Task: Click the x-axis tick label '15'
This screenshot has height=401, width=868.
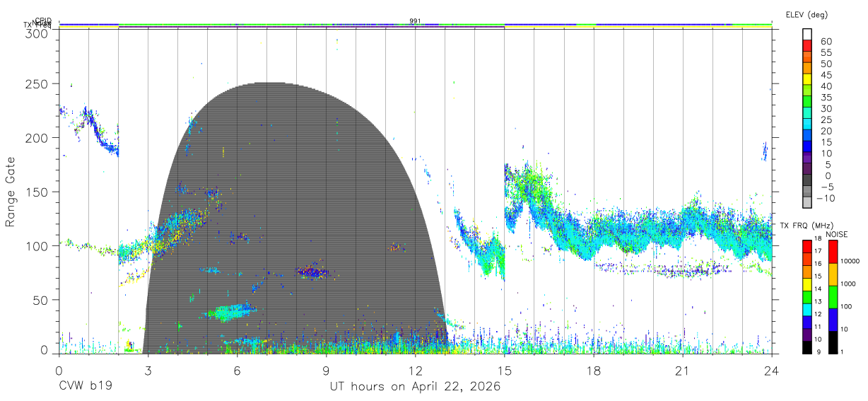Action: [x=504, y=370]
